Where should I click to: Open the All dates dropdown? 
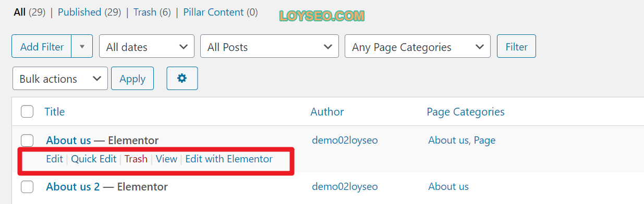tap(147, 46)
